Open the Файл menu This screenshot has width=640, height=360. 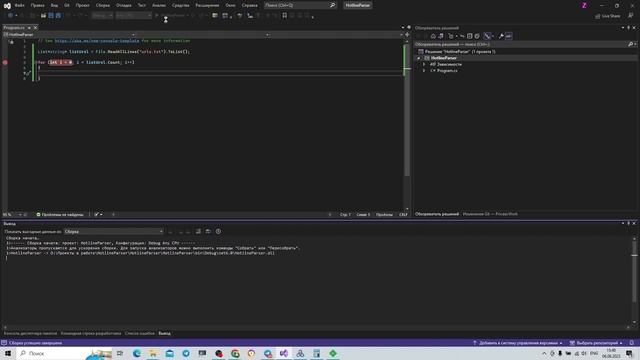click(19, 5)
